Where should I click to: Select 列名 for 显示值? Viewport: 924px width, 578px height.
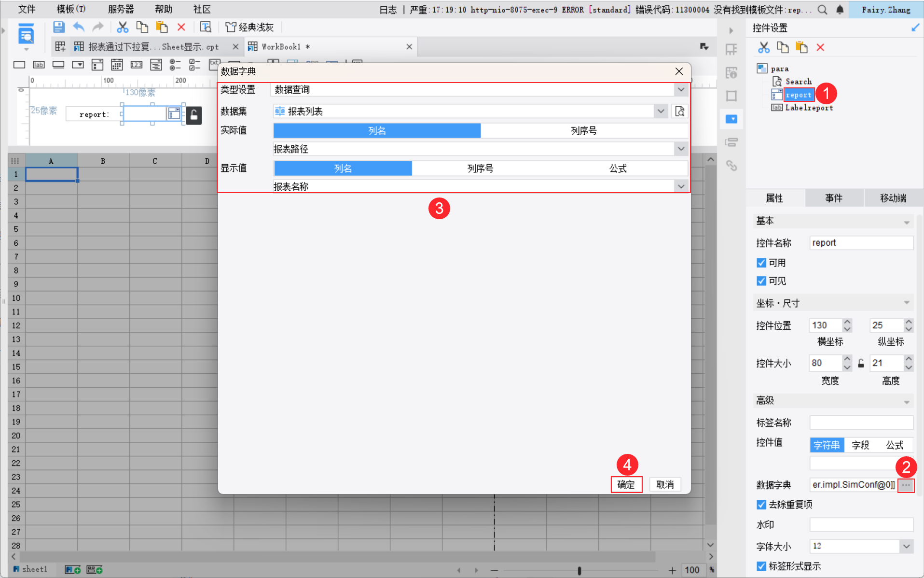pos(343,169)
